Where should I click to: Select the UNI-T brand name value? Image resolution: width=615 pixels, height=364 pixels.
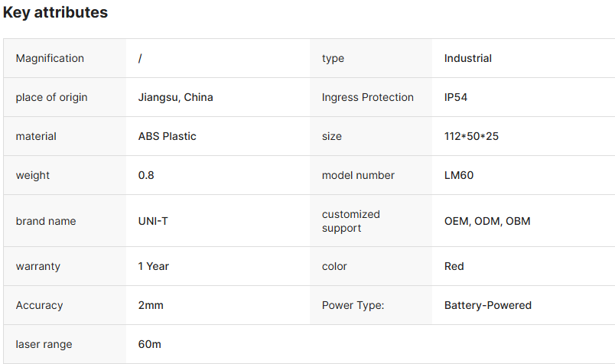click(x=155, y=221)
